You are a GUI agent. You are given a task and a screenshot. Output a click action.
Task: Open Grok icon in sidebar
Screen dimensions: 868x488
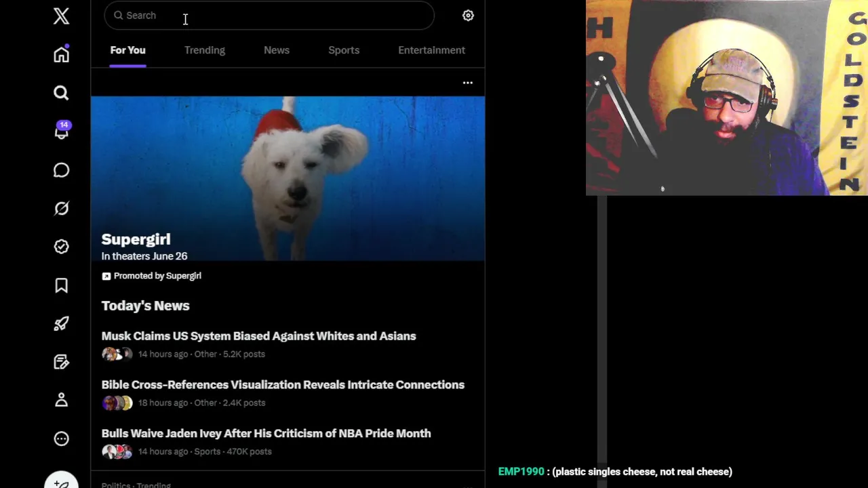point(61,208)
